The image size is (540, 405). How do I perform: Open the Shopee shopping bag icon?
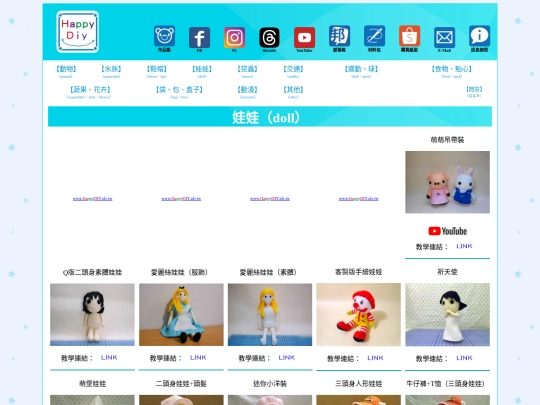tap(409, 36)
